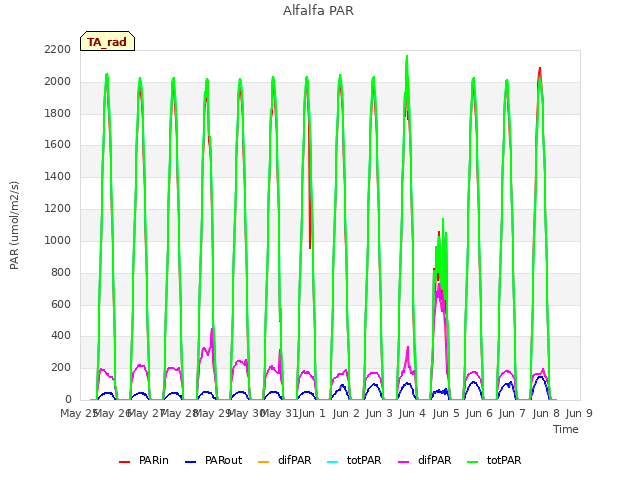Click the green totPAR spike on Jun 4
The width and height of the screenshot is (640, 480).
407,58
